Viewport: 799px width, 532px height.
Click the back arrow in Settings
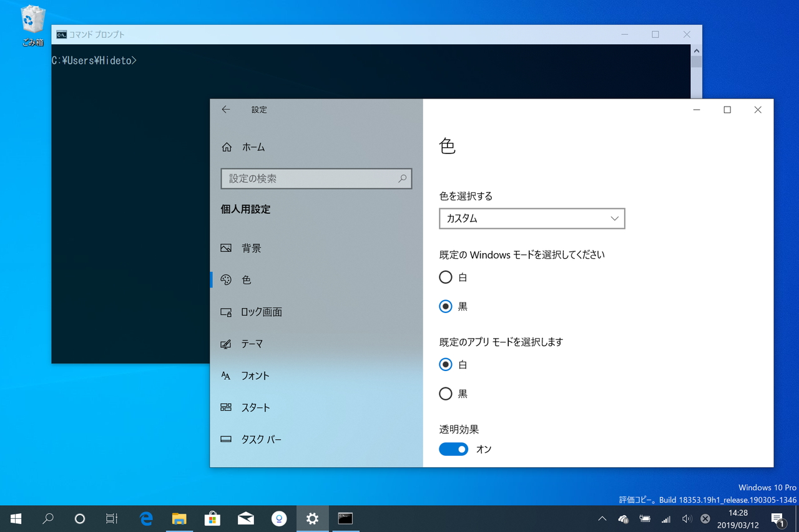(x=225, y=109)
